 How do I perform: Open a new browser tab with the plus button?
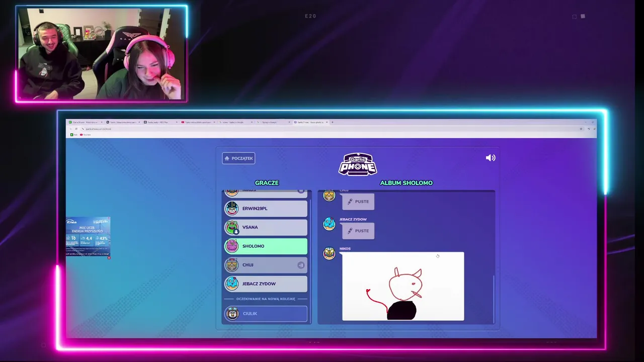333,122
